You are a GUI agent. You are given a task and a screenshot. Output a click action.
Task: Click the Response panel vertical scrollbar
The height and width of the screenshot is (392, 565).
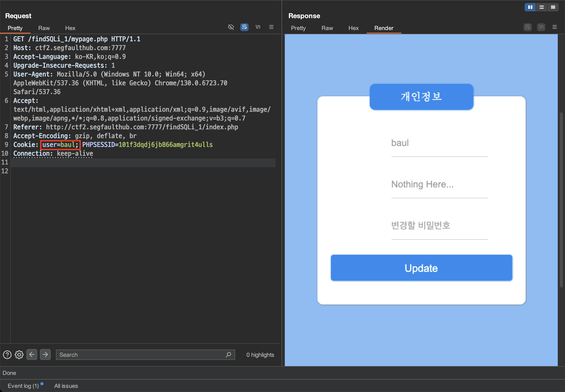(x=561, y=199)
